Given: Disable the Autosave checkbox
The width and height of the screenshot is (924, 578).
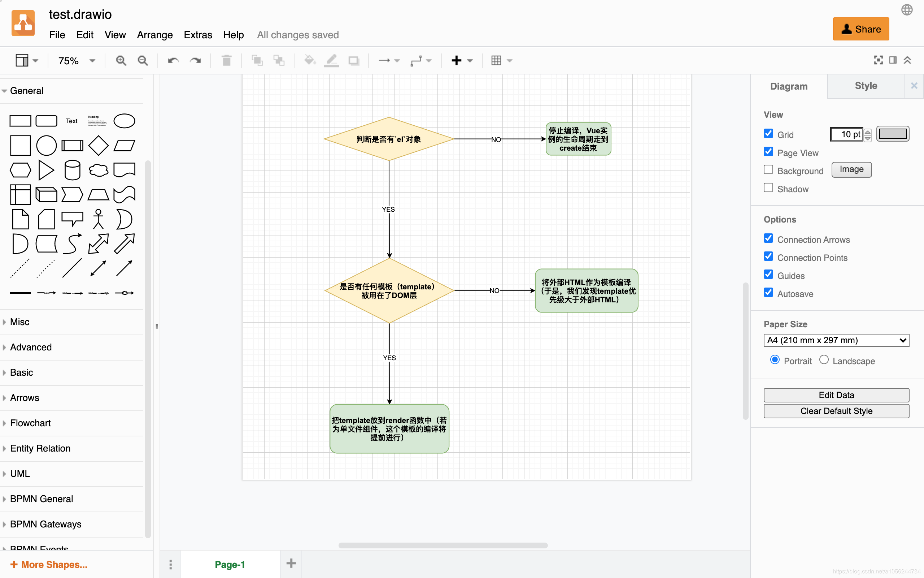Looking at the screenshot, I should (x=768, y=293).
